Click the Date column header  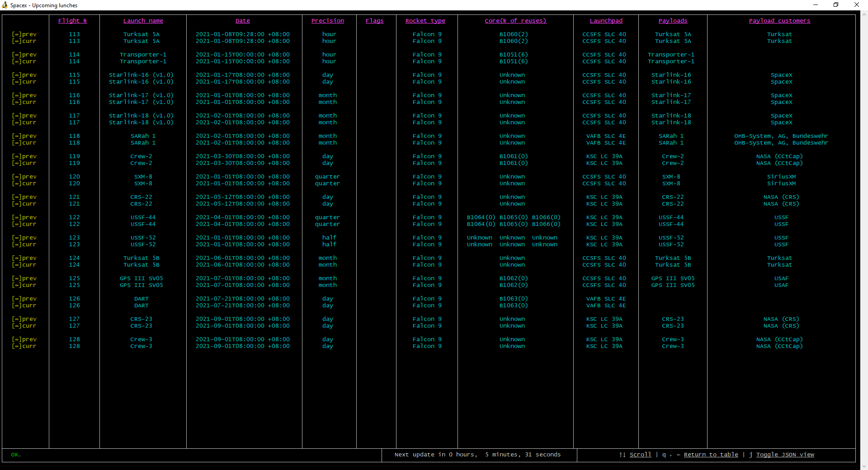point(243,21)
